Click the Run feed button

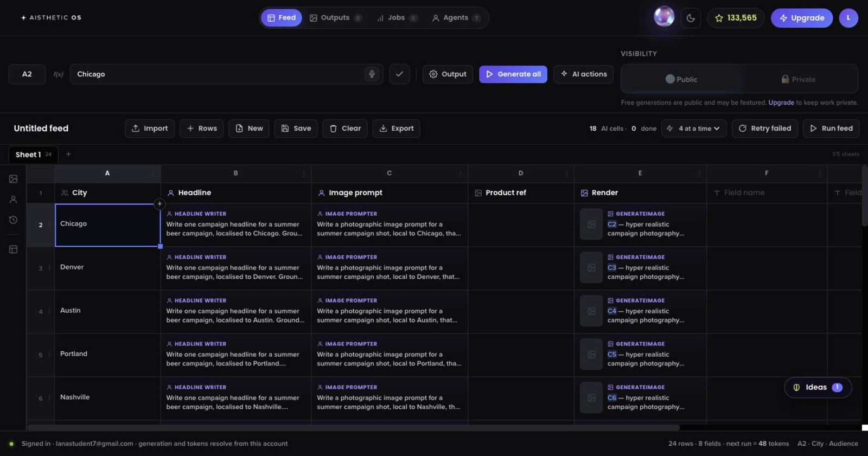831,129
